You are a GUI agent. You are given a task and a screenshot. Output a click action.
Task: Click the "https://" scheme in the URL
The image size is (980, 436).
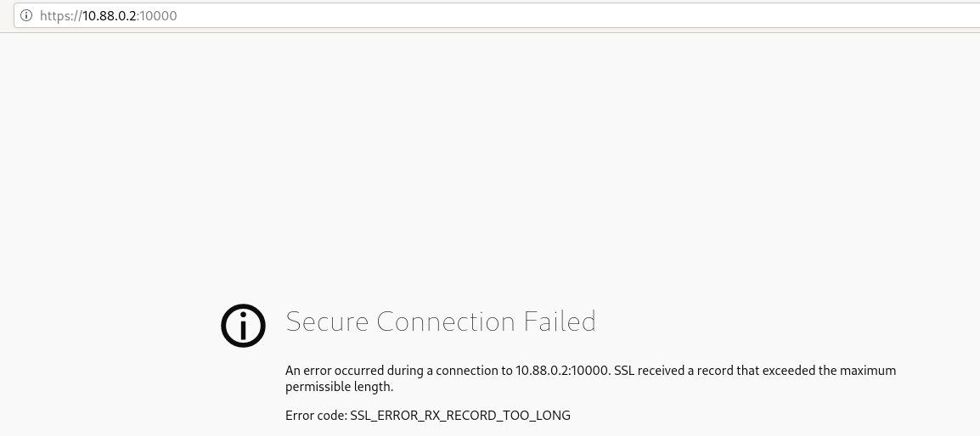(x=60, y=15)
